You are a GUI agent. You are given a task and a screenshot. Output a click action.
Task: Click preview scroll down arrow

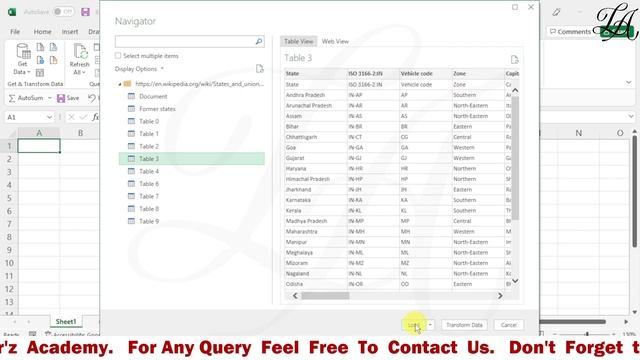click(515, 281)
